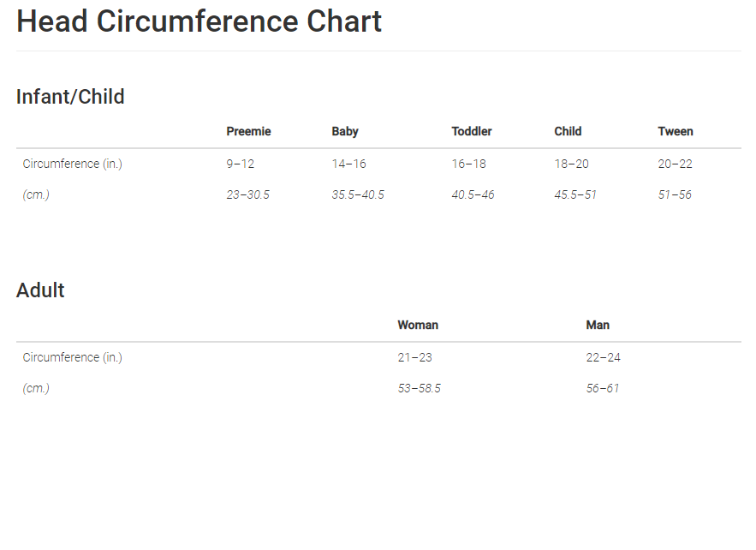Click the Toddler 16–18 inches cell
This screenshot has height=550, width=756.
click(x=469, y=164)
